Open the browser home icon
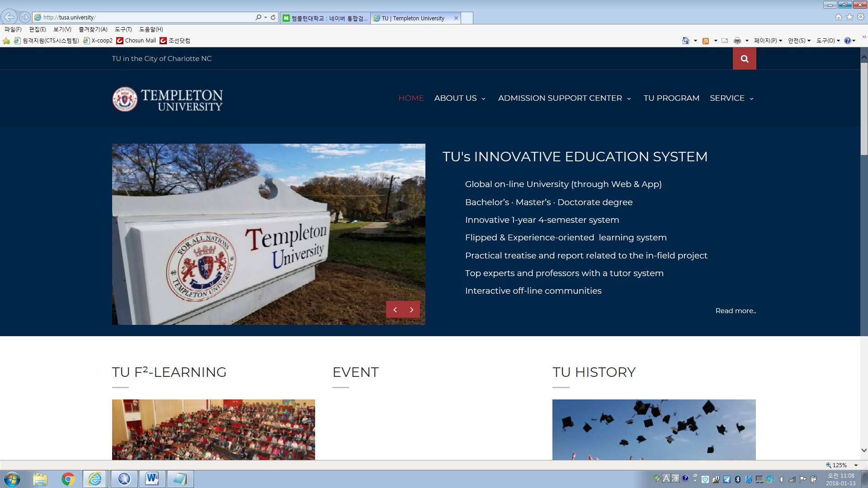 coord(838,17)
